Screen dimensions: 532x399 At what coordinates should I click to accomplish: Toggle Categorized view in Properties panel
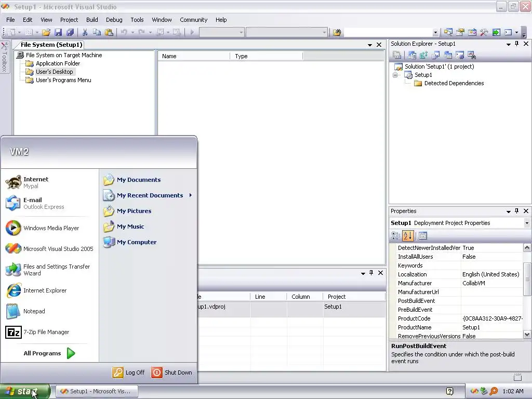[395, 235]
